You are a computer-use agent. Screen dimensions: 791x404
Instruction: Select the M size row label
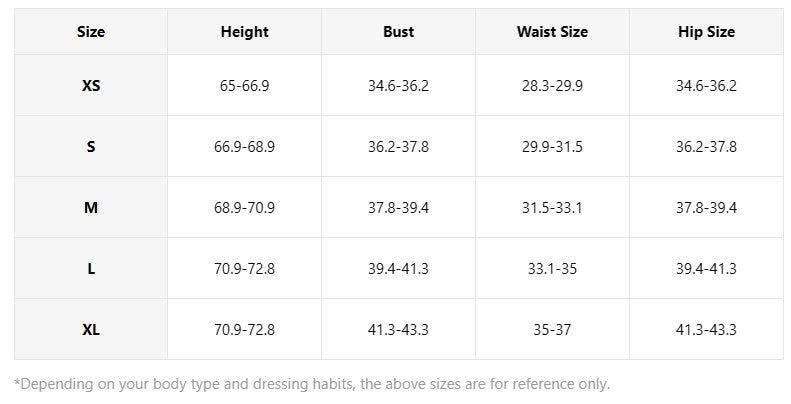pos(91,207)
